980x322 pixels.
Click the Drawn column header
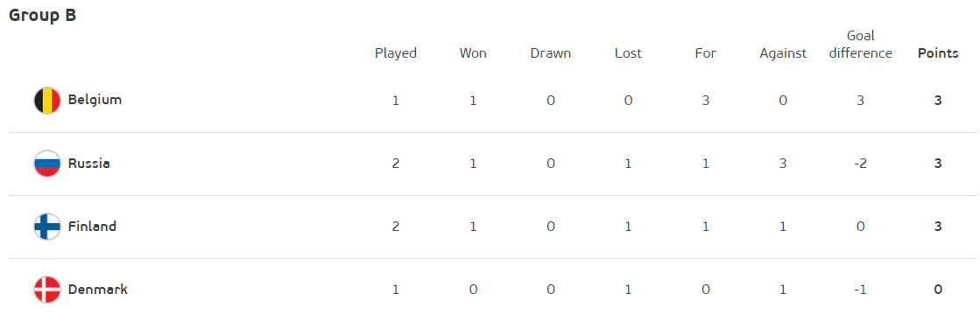tap(551, 53)
